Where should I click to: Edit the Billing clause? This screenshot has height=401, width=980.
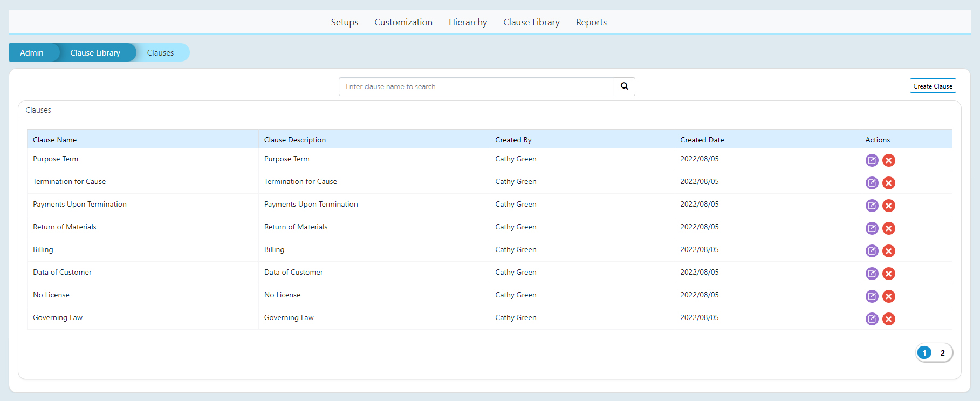click(872, 251)
